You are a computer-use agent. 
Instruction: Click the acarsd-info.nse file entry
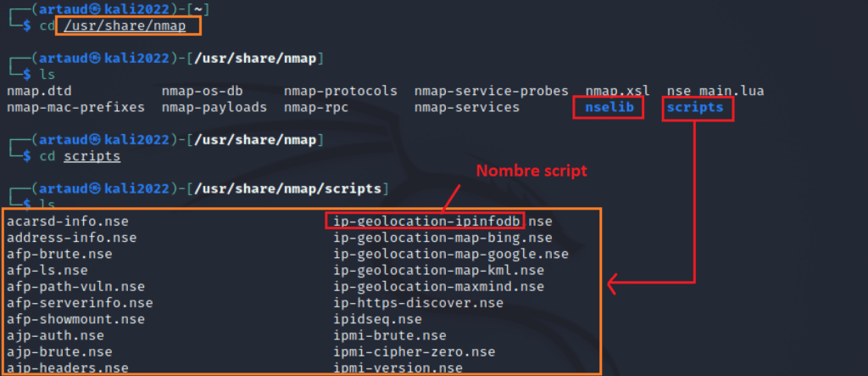tap(68, 222)
